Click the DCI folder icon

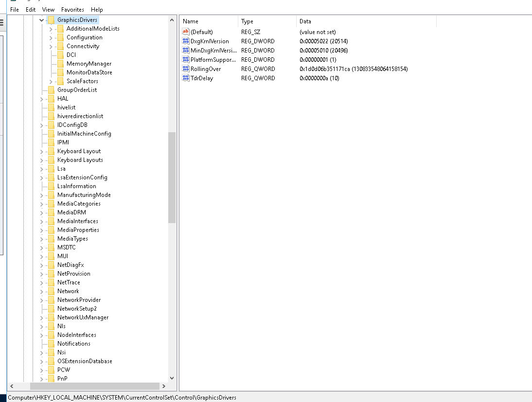60,55
